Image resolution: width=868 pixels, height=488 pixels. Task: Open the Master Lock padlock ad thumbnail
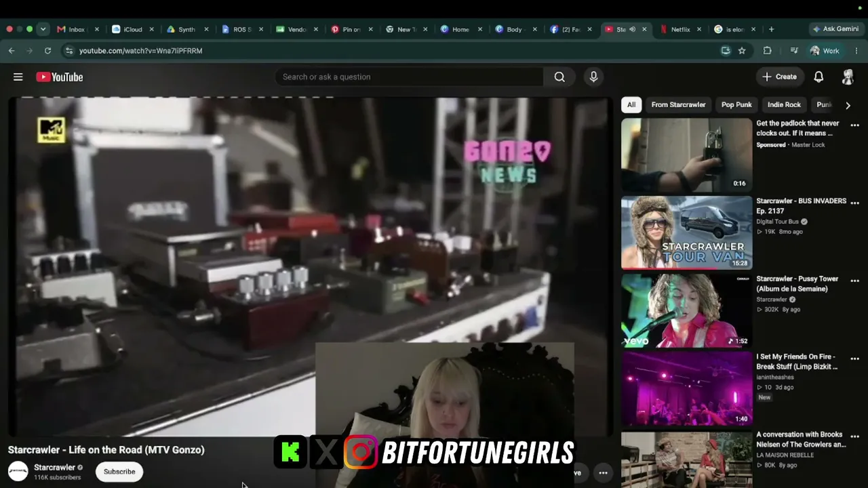click(x=686, y=155)
